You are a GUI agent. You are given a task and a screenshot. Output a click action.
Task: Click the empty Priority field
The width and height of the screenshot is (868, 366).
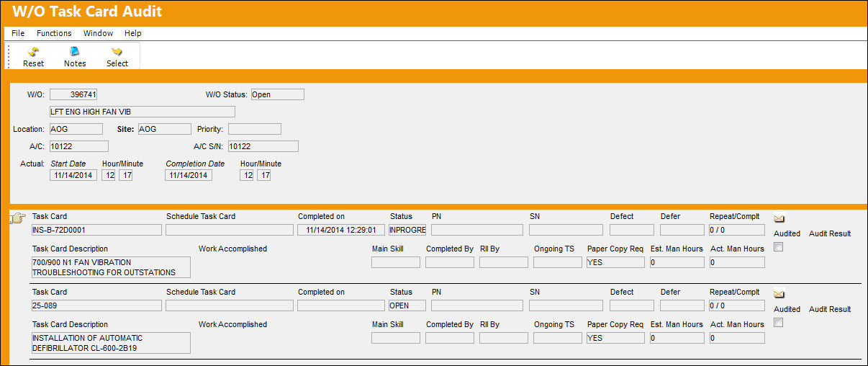(254, 129)
